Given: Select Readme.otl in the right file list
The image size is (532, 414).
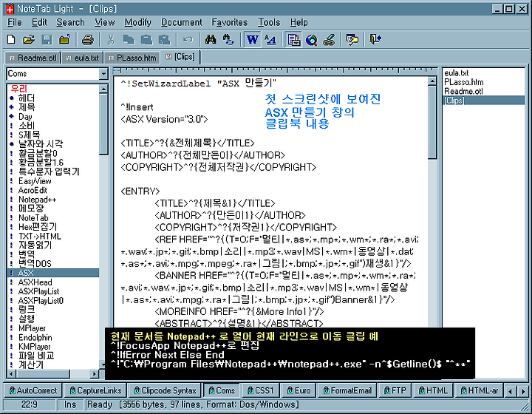Looking at the screenshot, I should [x=463, y=91].
